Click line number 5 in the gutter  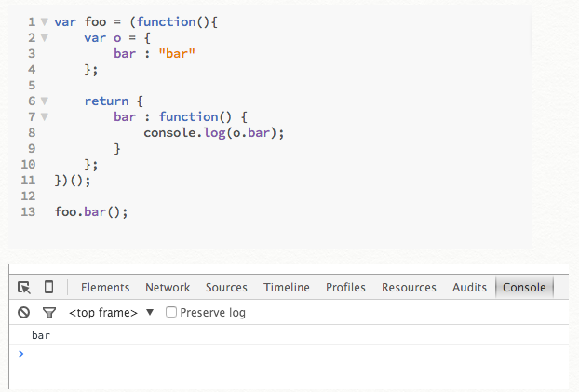tap(32, 86)
